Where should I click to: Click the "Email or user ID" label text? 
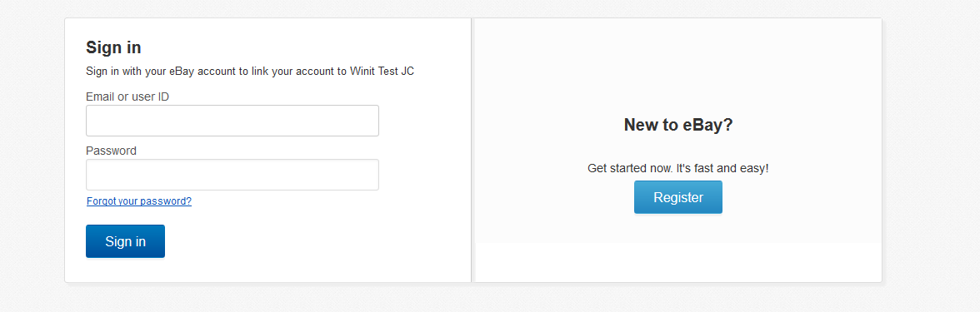tap(127, 97)
